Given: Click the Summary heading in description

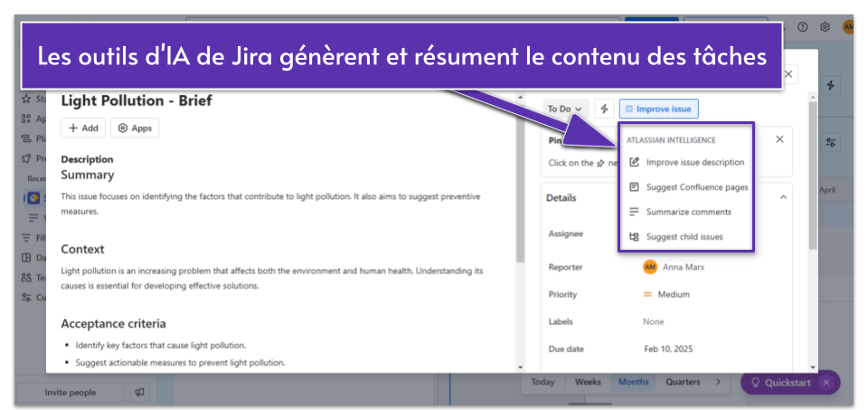Looking at the screenshot, I should tap(88, 175).
